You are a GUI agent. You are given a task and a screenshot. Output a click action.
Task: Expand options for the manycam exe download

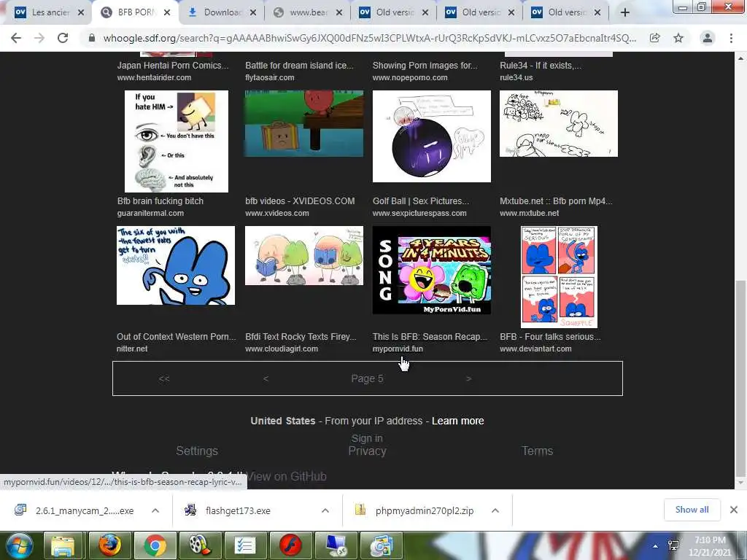[x=155, y=510]
